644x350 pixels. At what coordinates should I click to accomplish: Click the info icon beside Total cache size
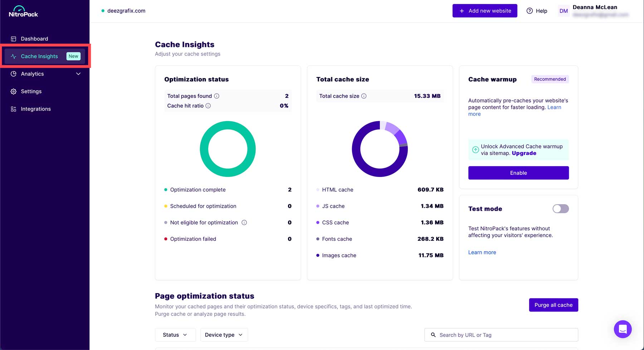tap(364, 96)
